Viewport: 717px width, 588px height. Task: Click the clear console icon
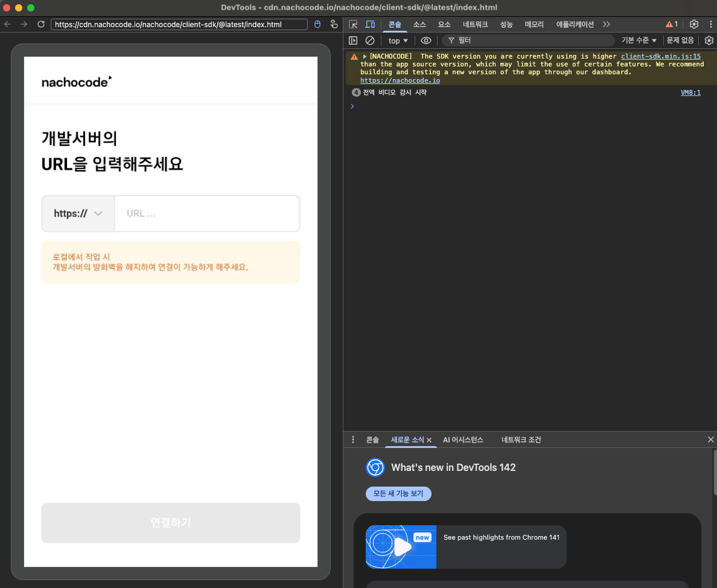coord(370,40)
